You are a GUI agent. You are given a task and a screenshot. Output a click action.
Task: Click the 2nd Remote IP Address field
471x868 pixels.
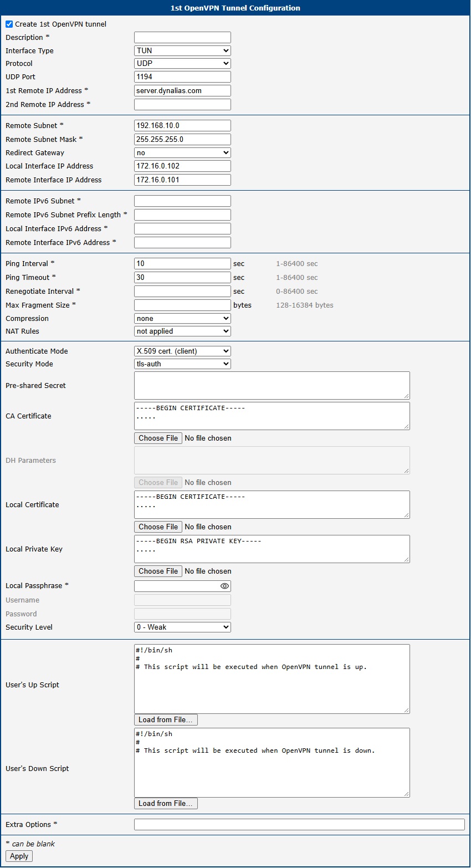(182, 104)
